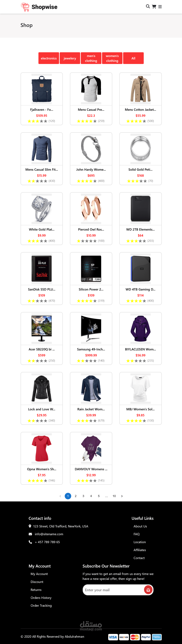Viewport: 182px width, 644px height.
Task: Filter by jewelery category
Action: tap(70, 58)
